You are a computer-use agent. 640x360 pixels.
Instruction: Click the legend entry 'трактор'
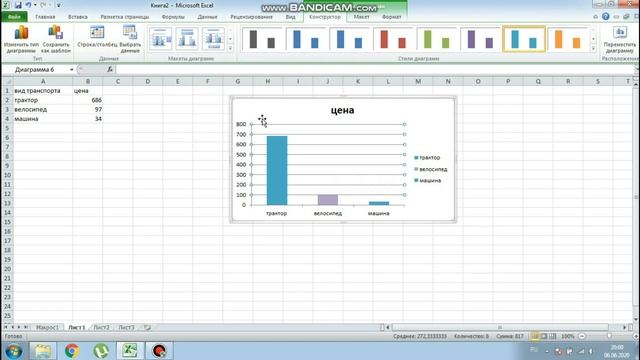point(427,158)
